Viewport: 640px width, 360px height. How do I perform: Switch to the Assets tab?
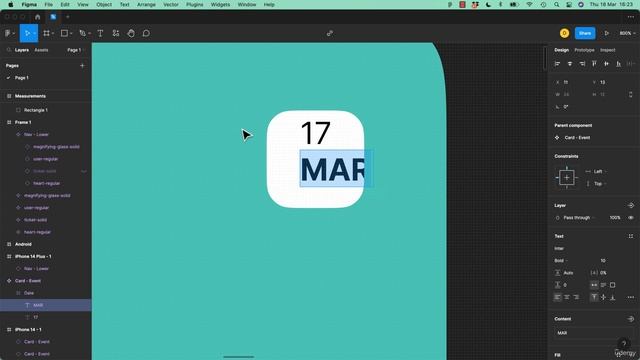(x=41, y=50)
